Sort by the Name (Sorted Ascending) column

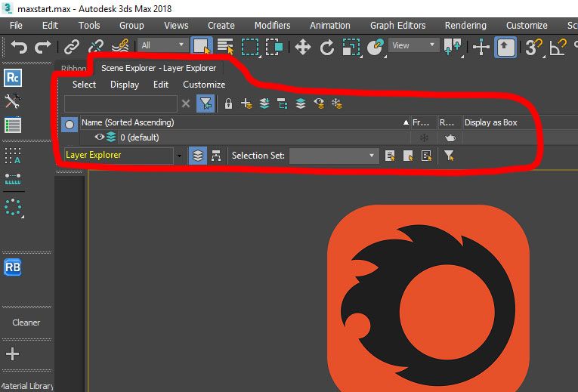click(245, 122)
